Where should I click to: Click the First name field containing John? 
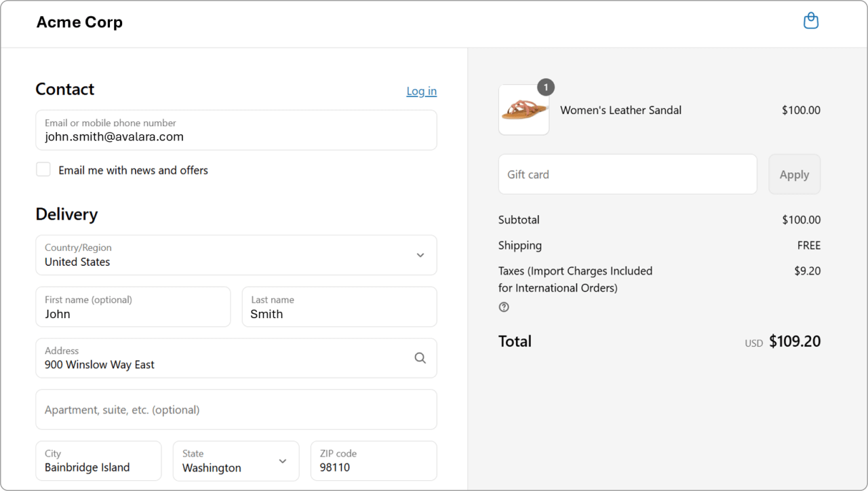point(133,307)
